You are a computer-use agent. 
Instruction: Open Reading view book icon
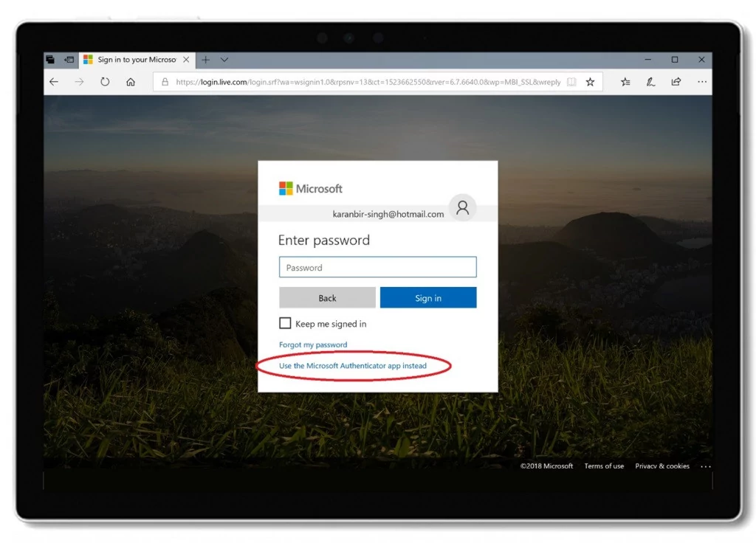[x=571, y=82]
